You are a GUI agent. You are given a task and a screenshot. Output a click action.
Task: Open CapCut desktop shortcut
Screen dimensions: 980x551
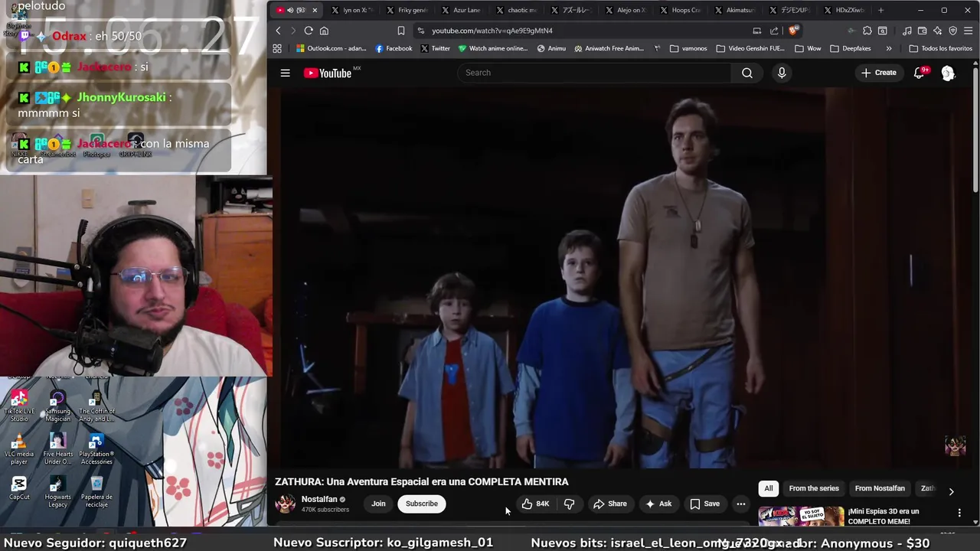pos(19,487)
